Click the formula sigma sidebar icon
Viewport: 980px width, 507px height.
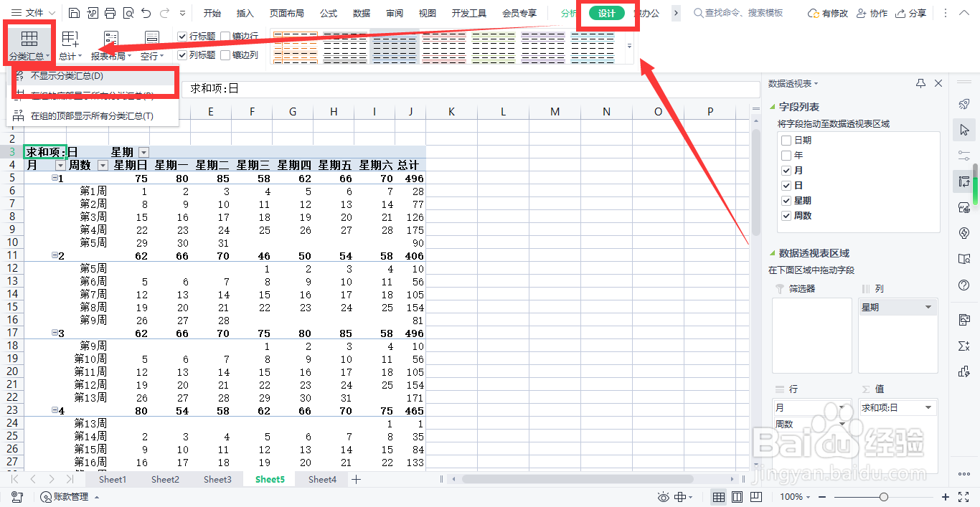pos(964,346)
